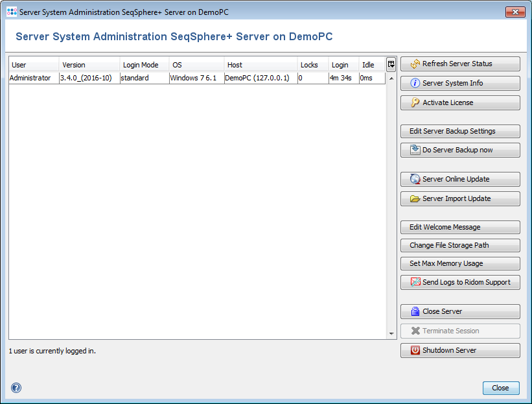Screen dimensions: 532x404
Task: Click the key icon on Activate License
Action: 415,102
